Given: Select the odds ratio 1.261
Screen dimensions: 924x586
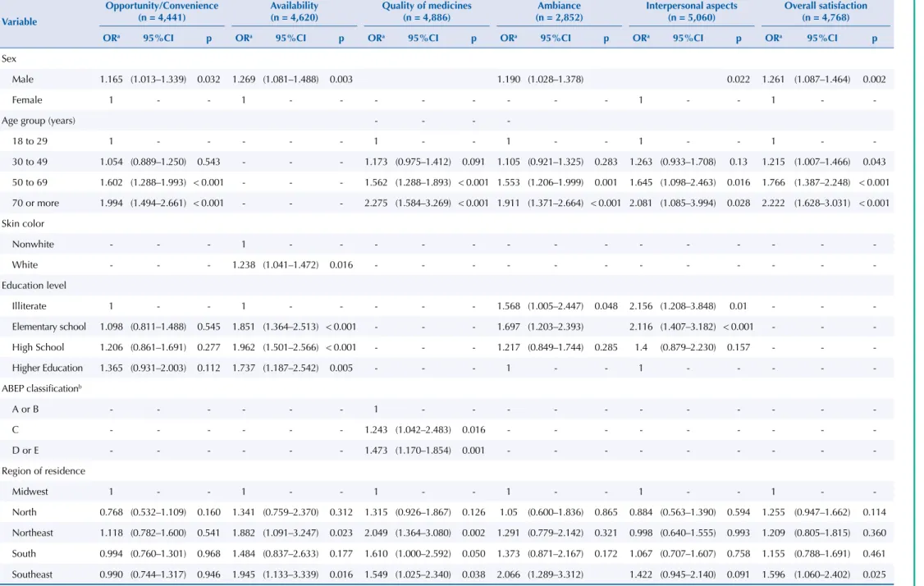Looking at the screenshot, I should coord(773,80).
